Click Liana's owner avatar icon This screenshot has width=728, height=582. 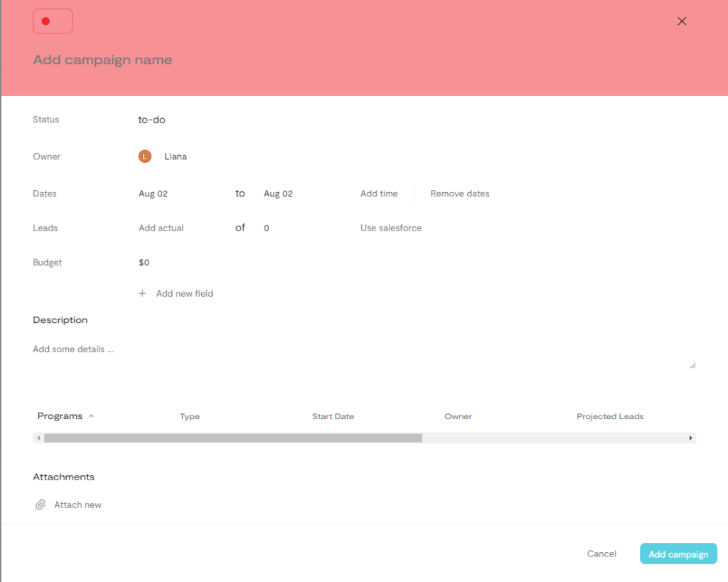145,157
